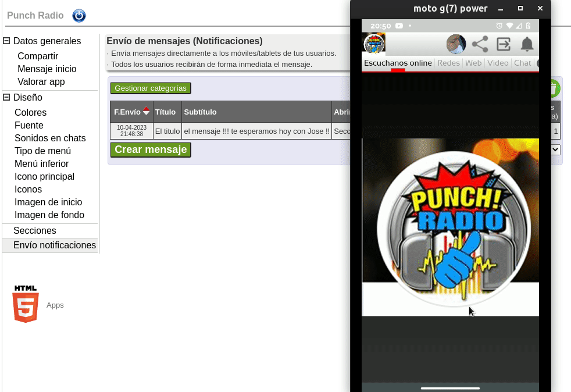Click the HTML5 logo icon

[x=26, y=304]
